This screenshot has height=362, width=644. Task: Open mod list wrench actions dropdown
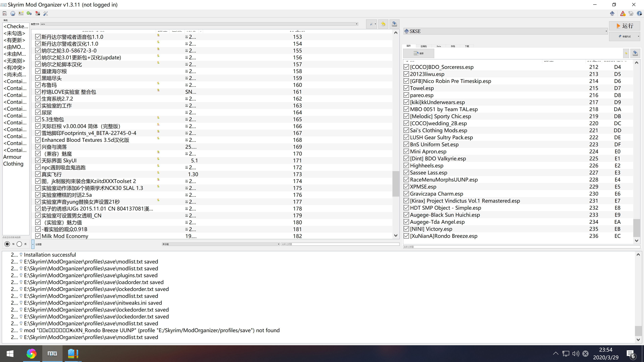[x=371, y=24]
